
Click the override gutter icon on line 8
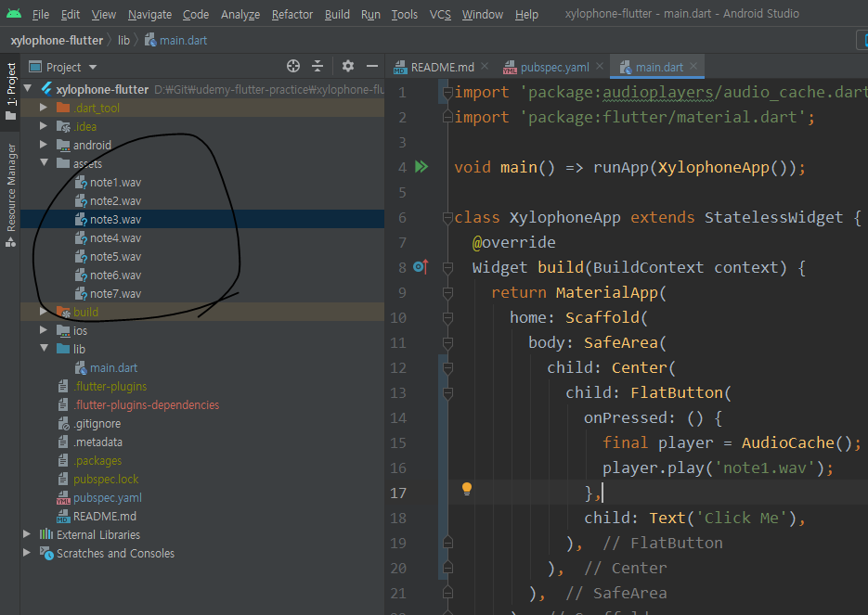[x=421, y=267]
